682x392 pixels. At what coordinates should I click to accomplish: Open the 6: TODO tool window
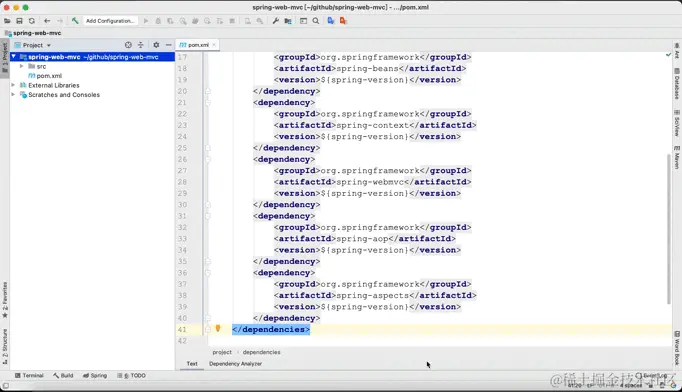point(131,375)
